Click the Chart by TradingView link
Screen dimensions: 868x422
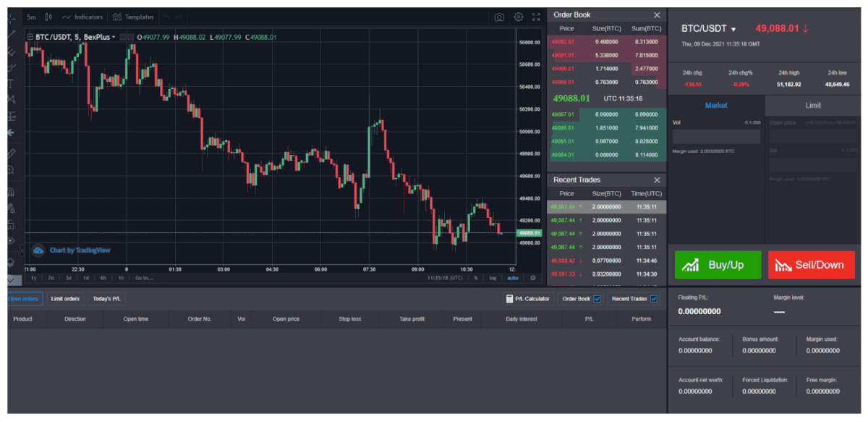click(x=80, y=250)
